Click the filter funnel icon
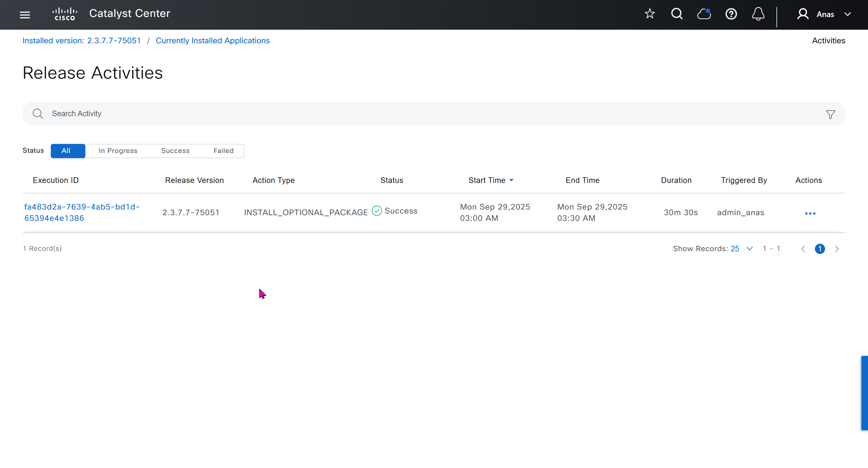The image size is (868, 468). pos(830,114)
